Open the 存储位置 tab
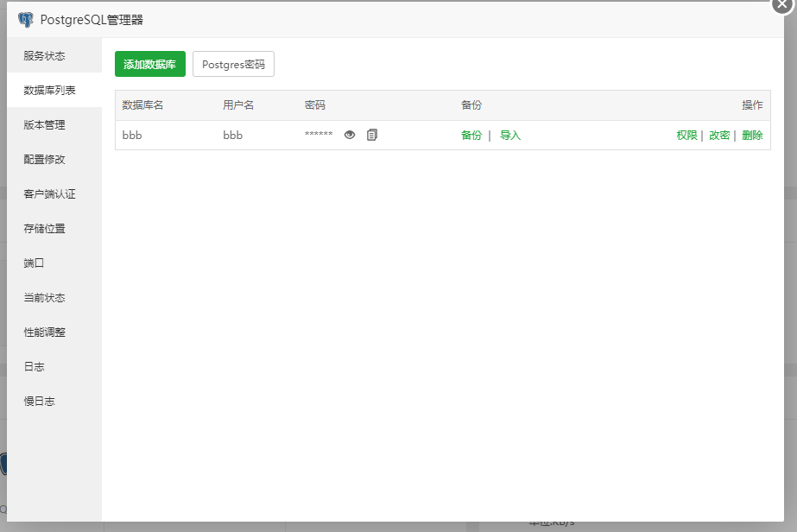 pyautogui.click(x=54, y=228)
